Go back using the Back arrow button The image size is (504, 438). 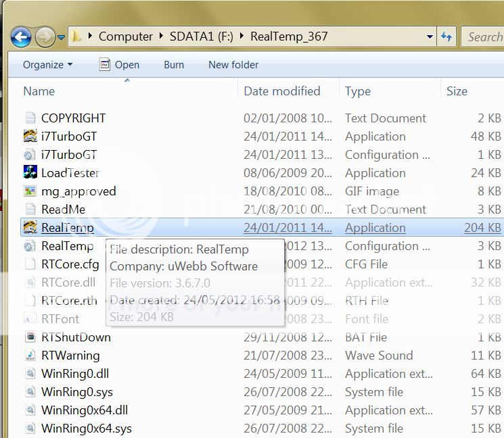click(21, 37)
